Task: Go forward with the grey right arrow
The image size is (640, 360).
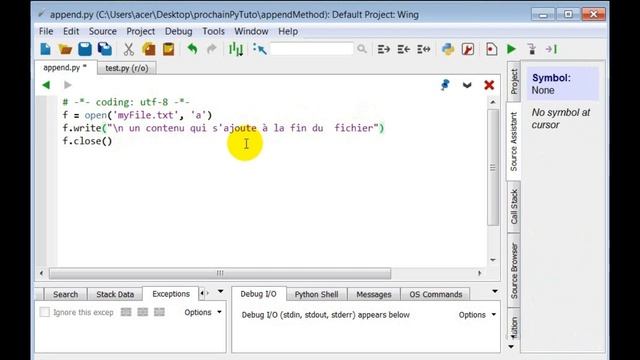Action: click(x=68, y=85)
